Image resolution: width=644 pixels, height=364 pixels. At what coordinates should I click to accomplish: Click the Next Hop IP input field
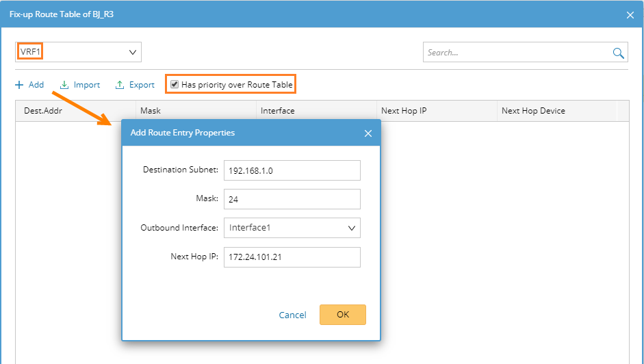[292, 257]
